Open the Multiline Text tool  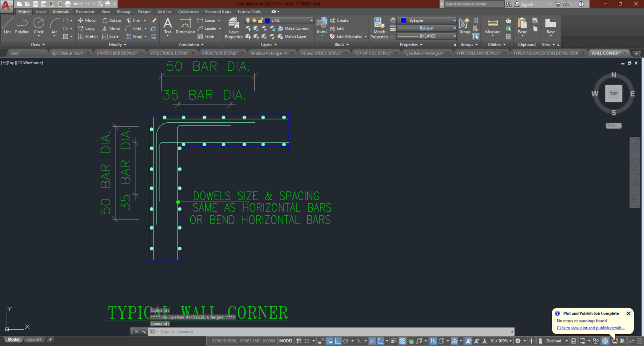click(167, 26)
